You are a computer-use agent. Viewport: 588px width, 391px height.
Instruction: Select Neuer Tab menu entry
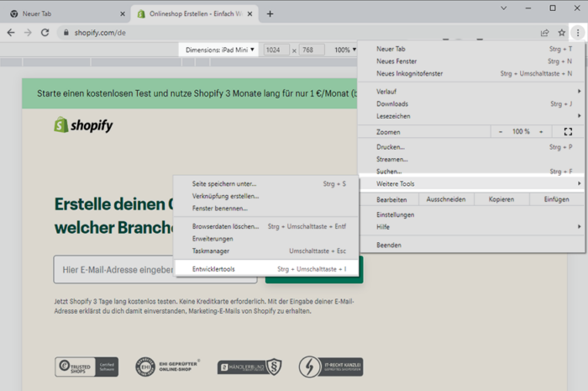click(472, 49)
